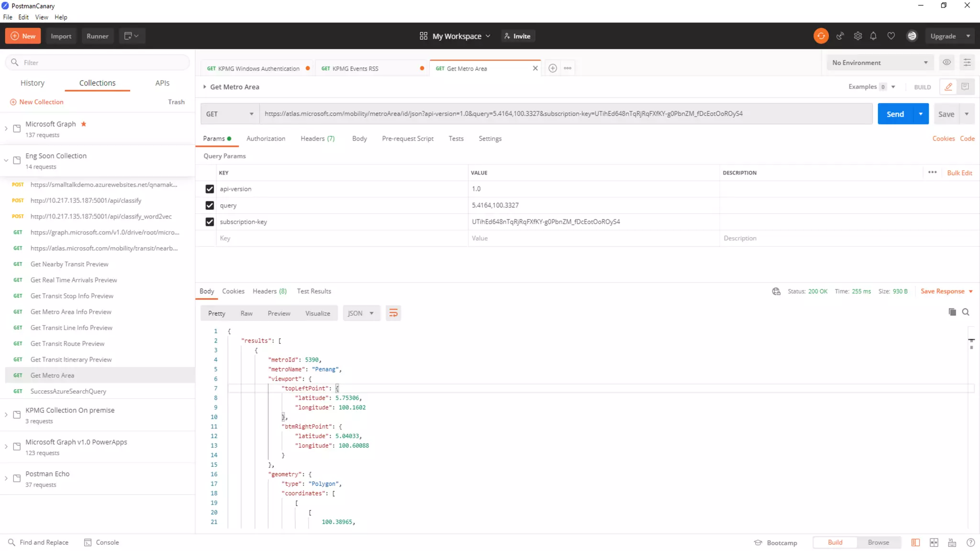The image size is (980, 551).
Task: Toggle the wrap lines icon in response
Action: click(393, 313)
